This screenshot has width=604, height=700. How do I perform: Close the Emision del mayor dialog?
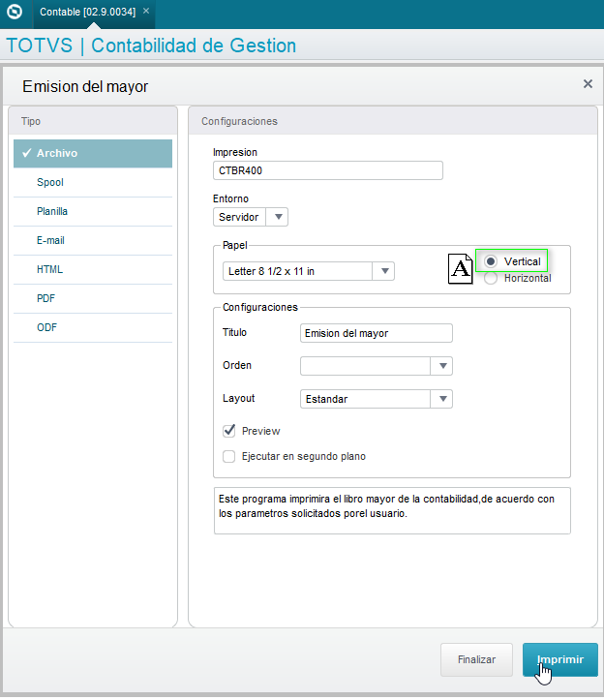(588, 84)
